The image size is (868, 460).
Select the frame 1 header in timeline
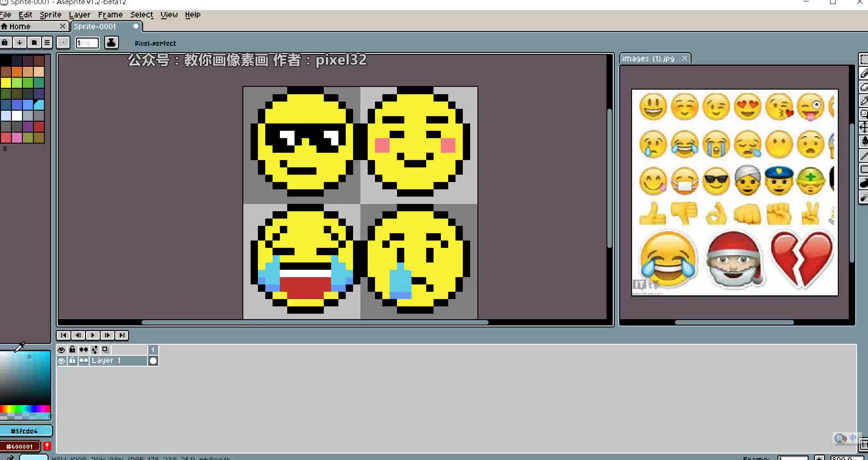pos(153,350)
